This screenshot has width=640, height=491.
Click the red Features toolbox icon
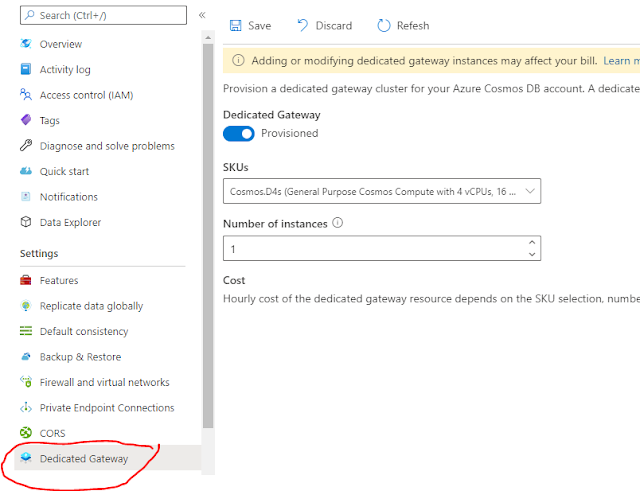[x=26, y=280]
